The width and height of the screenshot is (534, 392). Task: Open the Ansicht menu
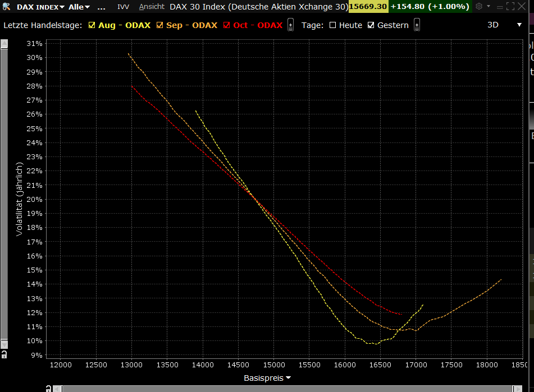152,7
